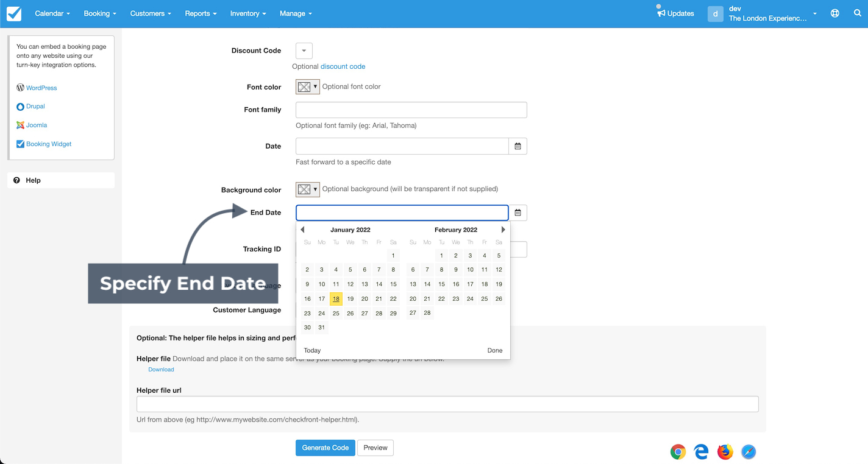Open the Date field calendar icon
The image size is (868, 464).
[518, 146]
